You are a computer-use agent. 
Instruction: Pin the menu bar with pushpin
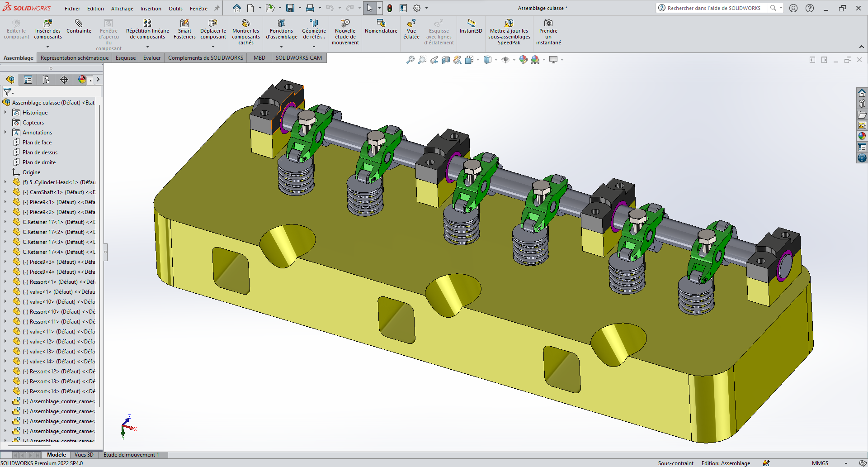pos(217,8)
